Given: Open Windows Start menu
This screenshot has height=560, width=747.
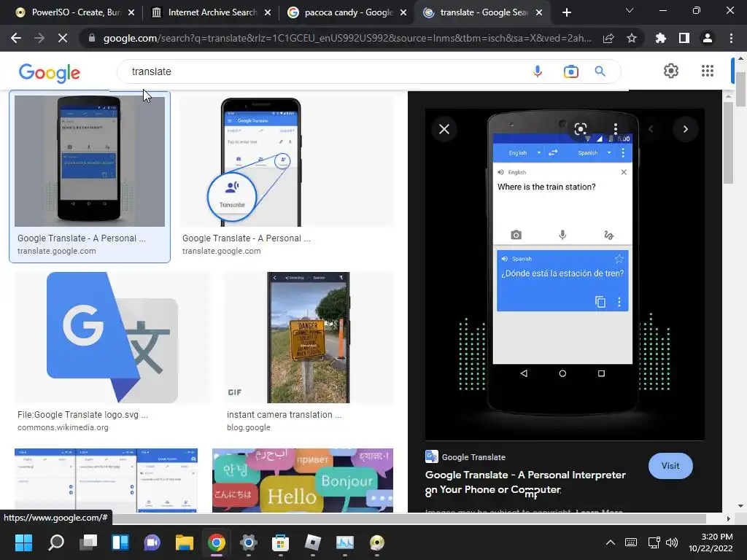Looking at the screenshot, I should coord(23,542).
